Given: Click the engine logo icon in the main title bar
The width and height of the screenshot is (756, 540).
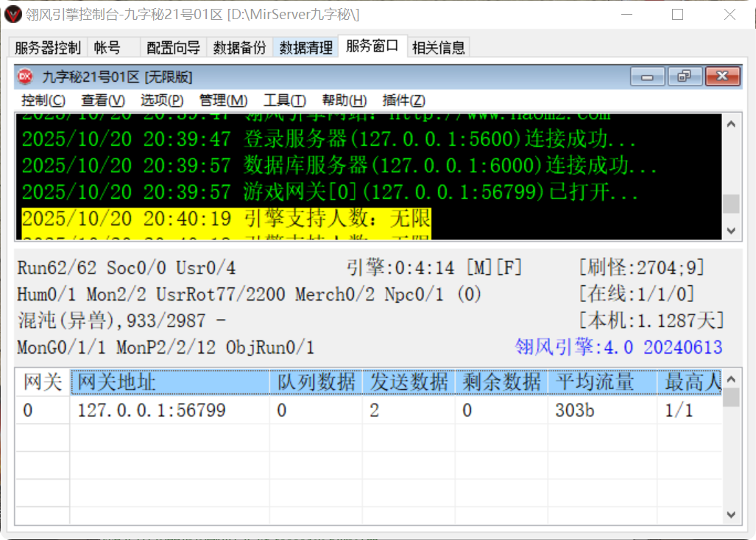Looking at the screenshot, I should 12,14.
